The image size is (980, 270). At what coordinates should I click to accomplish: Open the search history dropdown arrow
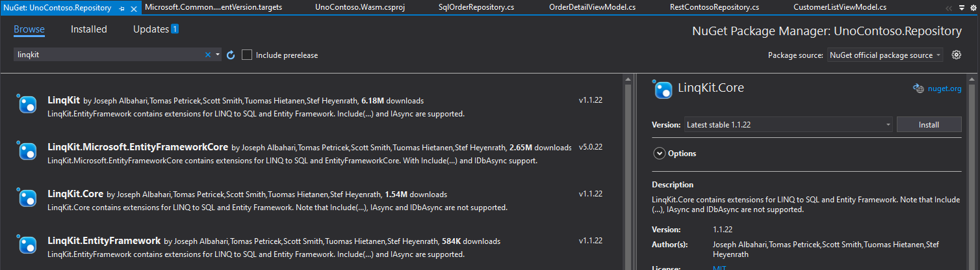[x=217, y=55]
